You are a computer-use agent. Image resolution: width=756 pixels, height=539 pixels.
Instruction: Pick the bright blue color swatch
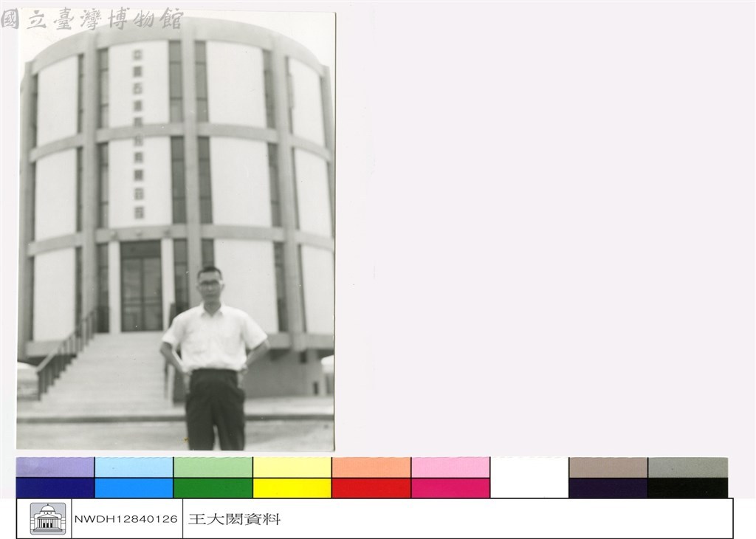(x=134, y=488)
